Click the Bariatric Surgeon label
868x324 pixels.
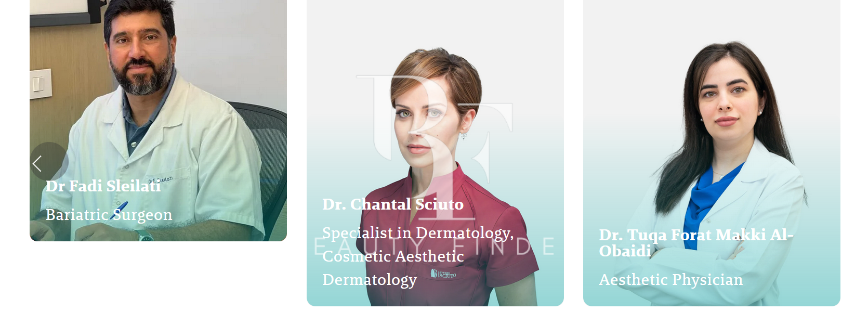(x=109, y=214)
